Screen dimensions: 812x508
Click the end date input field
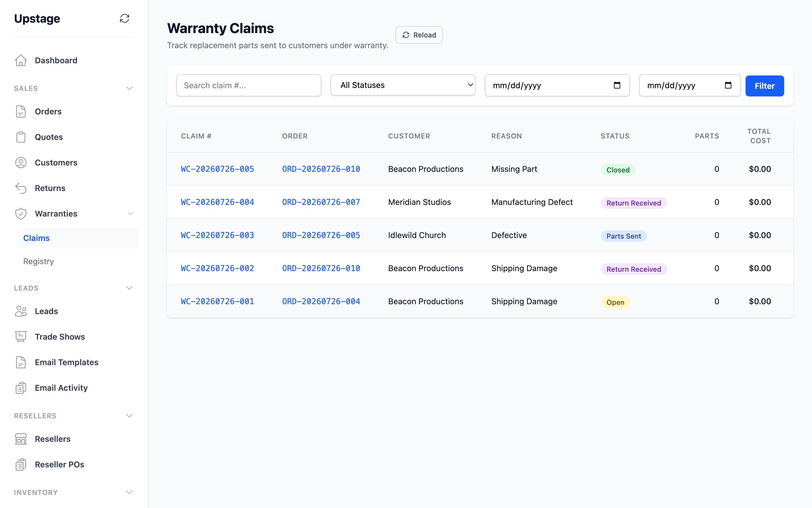690,85
